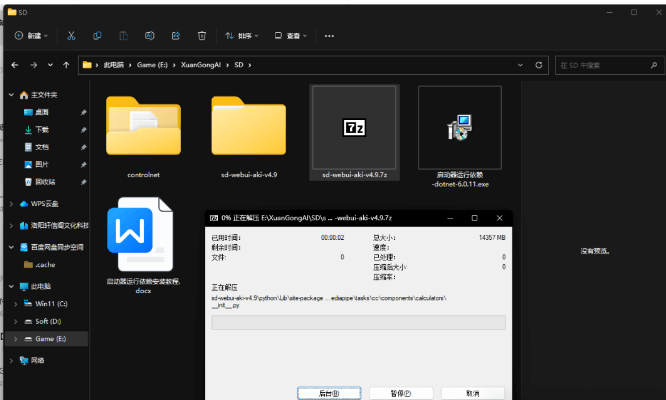666x400 pixels.
Task: Open address bar history dropdown
Action: (520, 65)
